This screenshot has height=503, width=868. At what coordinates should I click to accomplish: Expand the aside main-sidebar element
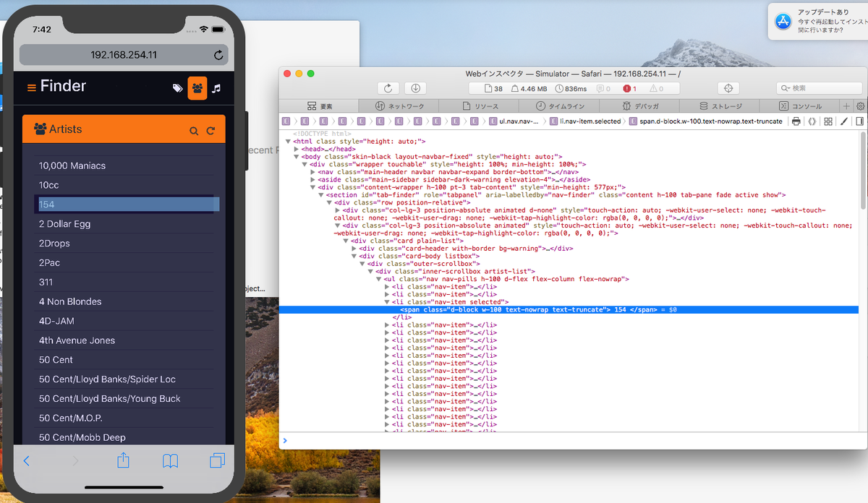[312, 179]
